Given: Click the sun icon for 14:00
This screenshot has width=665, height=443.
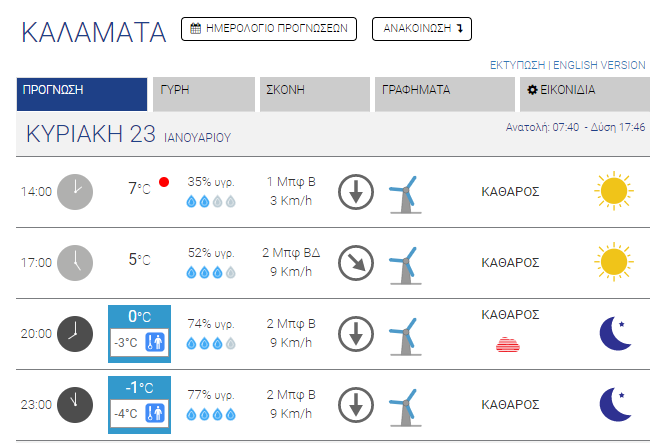Looking at the screenshot, I should tap(612, 190).
